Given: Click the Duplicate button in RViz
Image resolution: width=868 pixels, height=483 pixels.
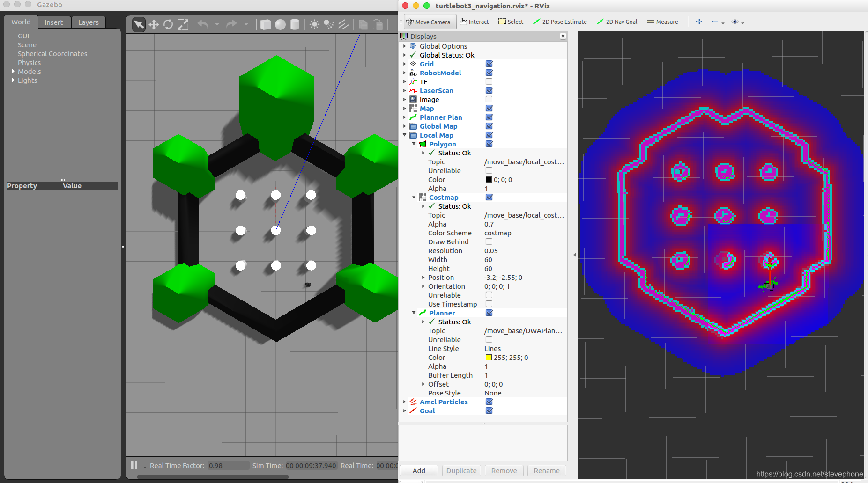Looking at the screenshot, I should (x=461, y=470).
